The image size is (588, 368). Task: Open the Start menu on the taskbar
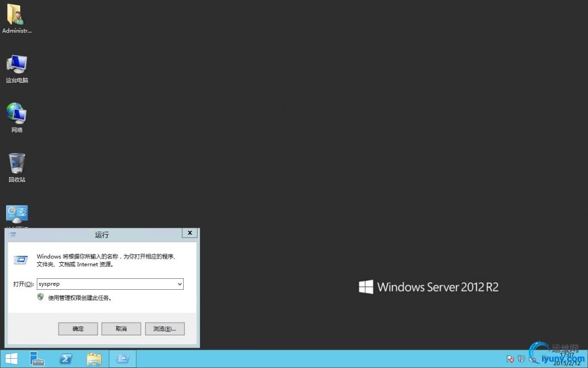click(11, 359)
